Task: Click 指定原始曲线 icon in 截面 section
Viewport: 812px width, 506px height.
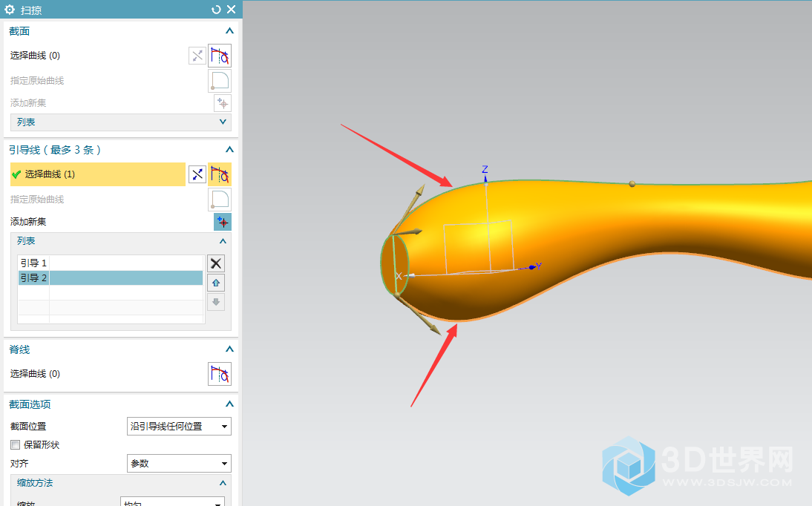Action: click(x=220, y=81)
